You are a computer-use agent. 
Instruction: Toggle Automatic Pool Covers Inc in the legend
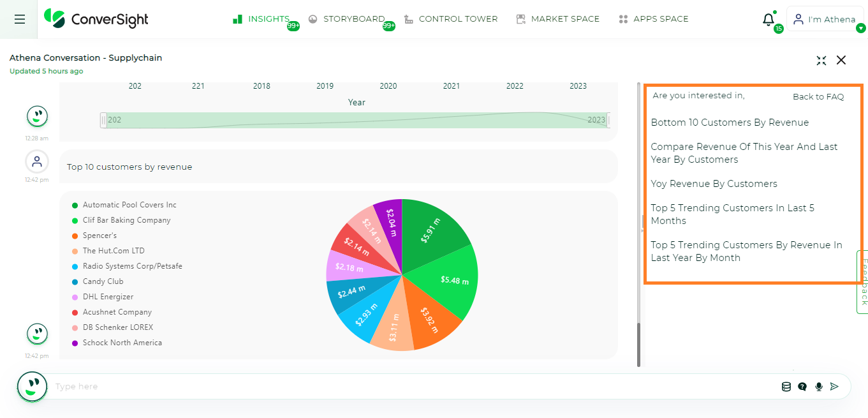click(x=128, y=205)
